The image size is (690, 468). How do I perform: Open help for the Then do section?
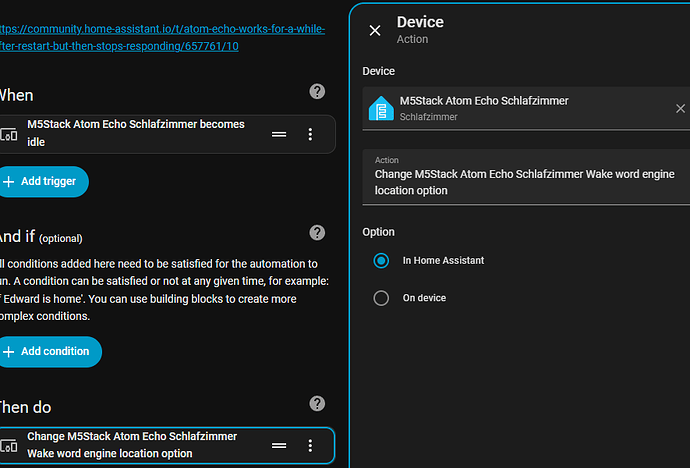pyautogui.click(x=317, y=404)
